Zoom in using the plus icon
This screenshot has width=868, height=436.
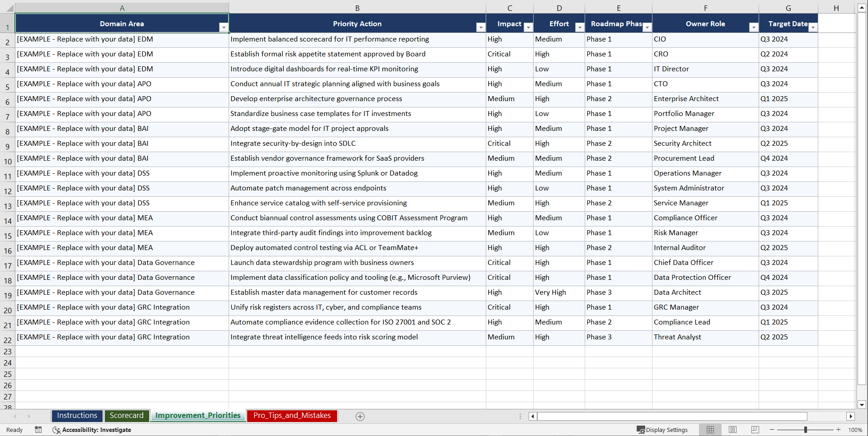click(x=839, y=430)
